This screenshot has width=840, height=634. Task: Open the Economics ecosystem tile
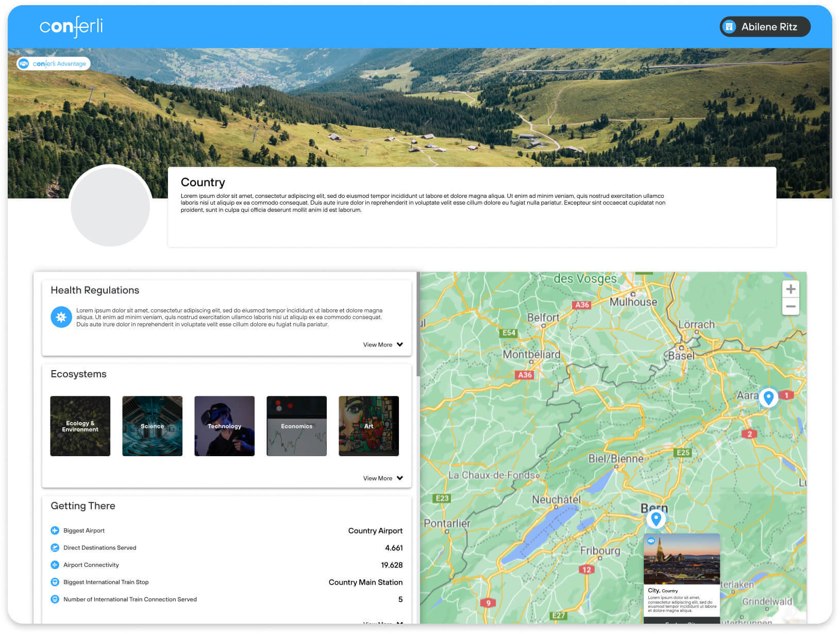(297, 426)
